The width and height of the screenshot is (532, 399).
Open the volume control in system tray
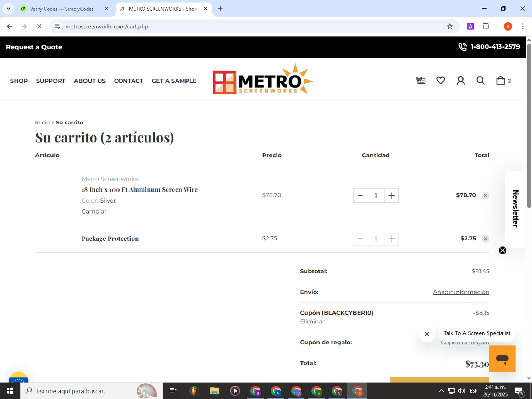461,391
